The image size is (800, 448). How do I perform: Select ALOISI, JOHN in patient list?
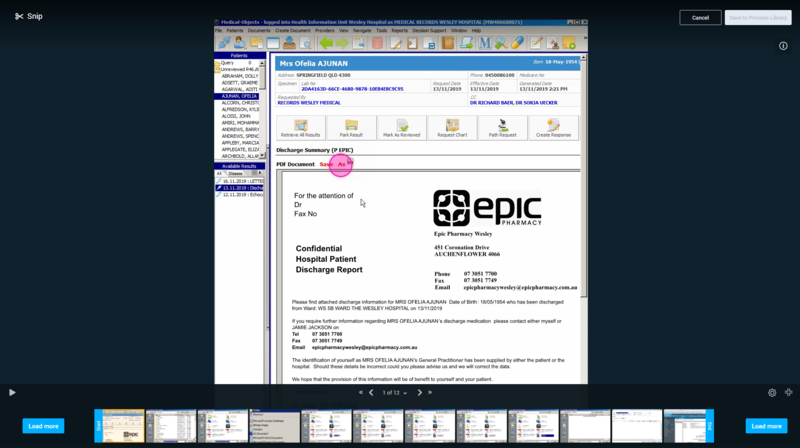[x=236, y=116]
